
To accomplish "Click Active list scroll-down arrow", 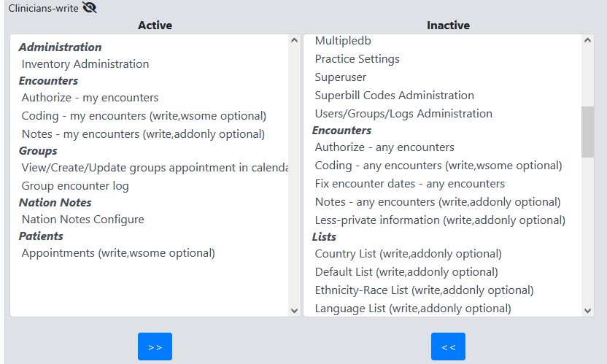I will tap(294, 311).
